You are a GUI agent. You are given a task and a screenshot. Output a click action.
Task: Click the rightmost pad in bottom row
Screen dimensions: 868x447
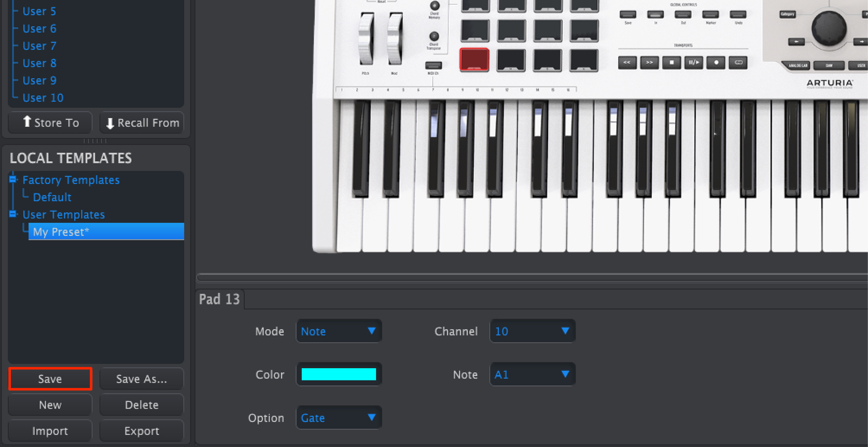[x=584, y=60]
